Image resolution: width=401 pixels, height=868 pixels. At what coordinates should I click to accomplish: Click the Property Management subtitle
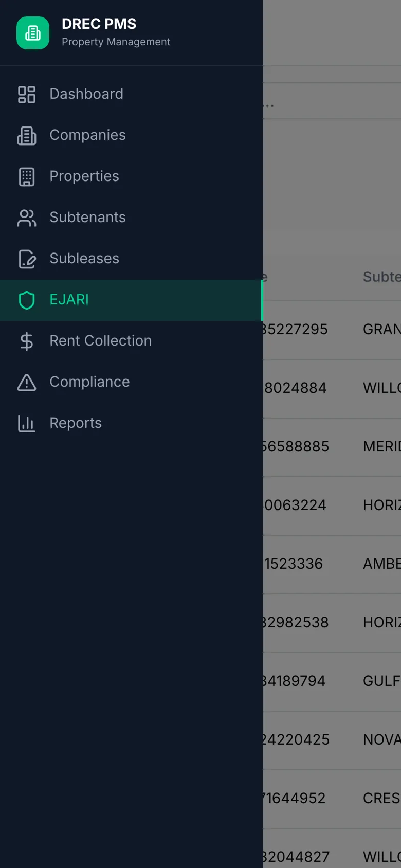pos(116,42)
